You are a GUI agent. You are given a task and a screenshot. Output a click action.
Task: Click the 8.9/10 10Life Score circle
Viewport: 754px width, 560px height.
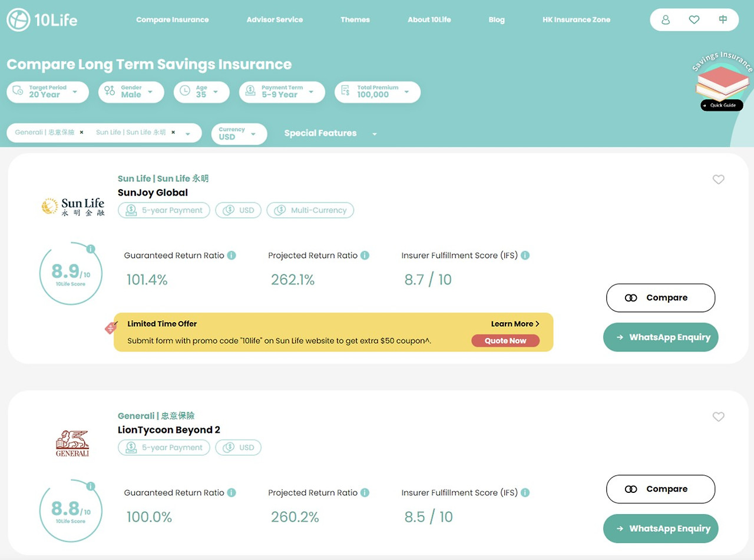pos(71,273)
